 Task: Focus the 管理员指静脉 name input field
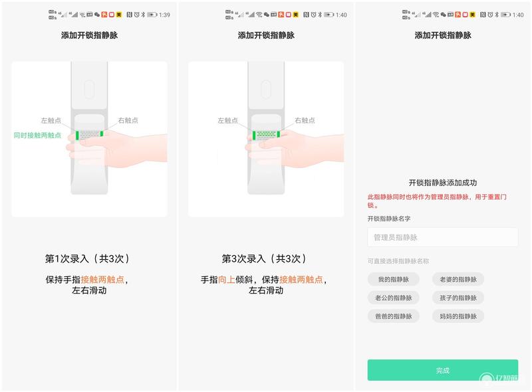[442, 237]
